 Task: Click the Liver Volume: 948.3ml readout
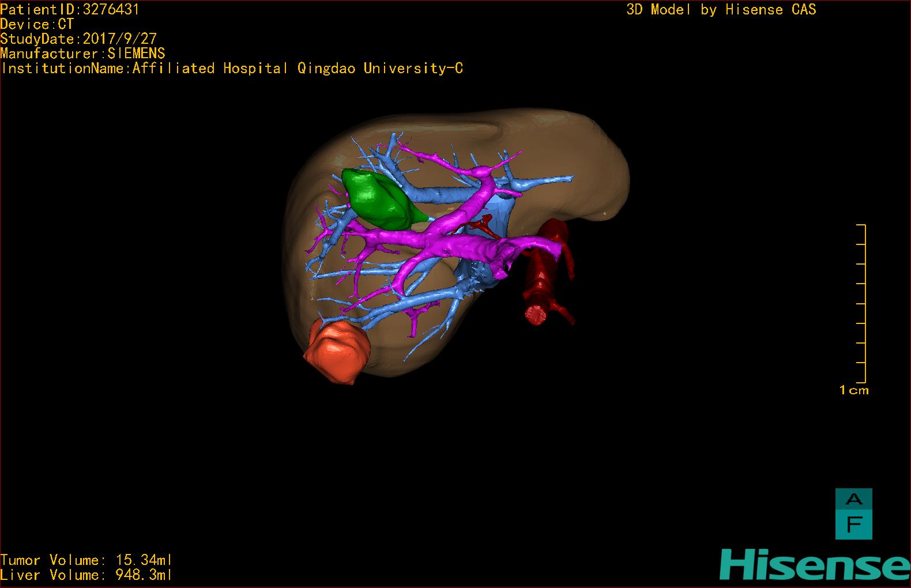point(86,575)
